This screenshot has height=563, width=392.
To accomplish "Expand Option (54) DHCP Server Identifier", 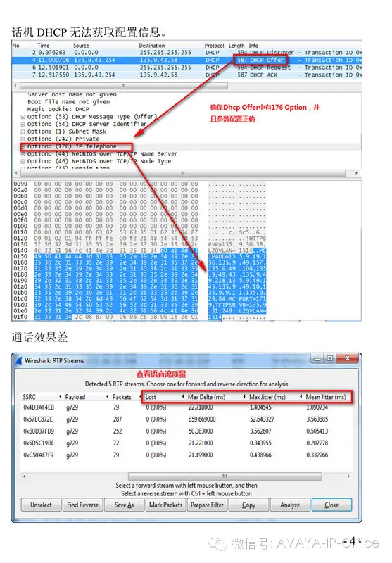I will click(x=23, y=125).
